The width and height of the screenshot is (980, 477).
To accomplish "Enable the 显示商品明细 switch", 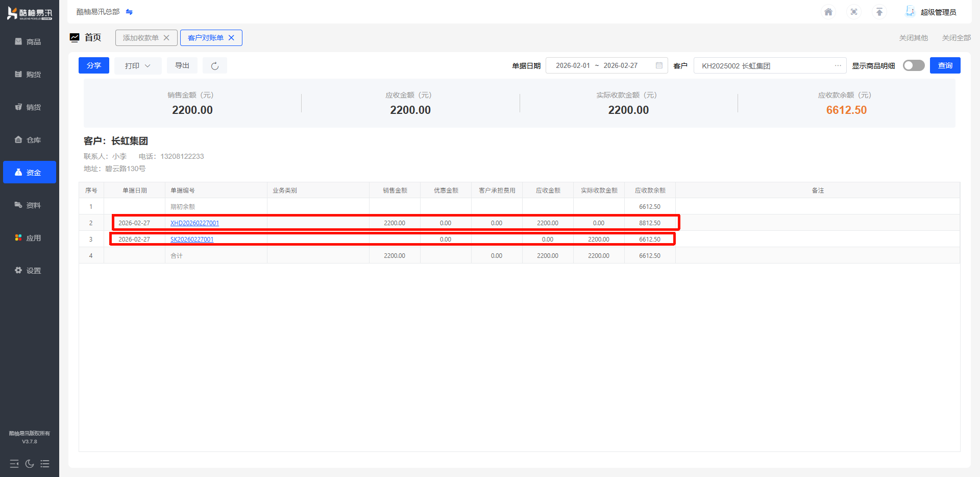I will (x=913, y=65).
